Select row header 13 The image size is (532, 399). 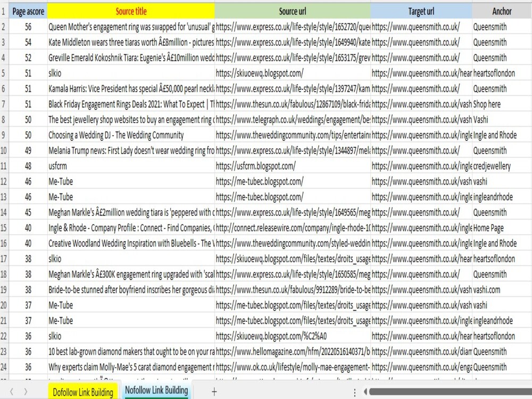pos(4,197)
